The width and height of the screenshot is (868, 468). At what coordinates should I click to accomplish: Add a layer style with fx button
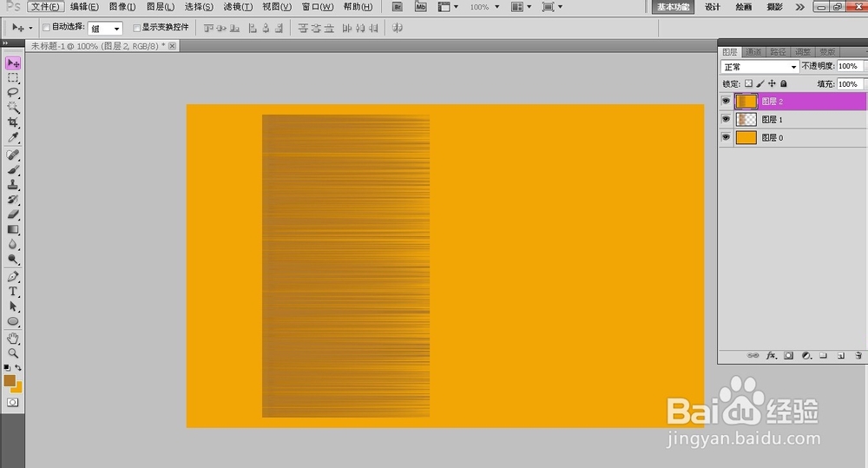(771, 356)
